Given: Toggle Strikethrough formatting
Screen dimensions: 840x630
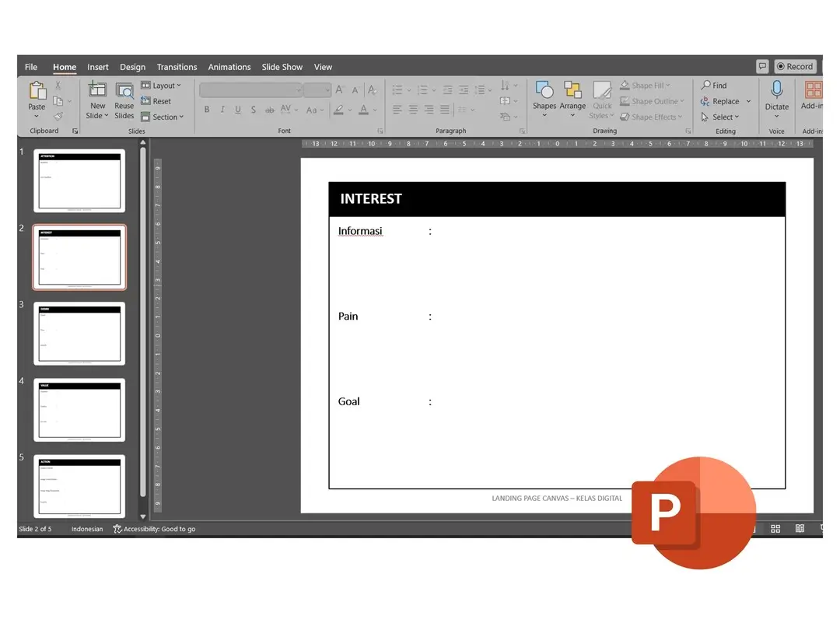Looking at the screenshot, I should click(269, 110).
